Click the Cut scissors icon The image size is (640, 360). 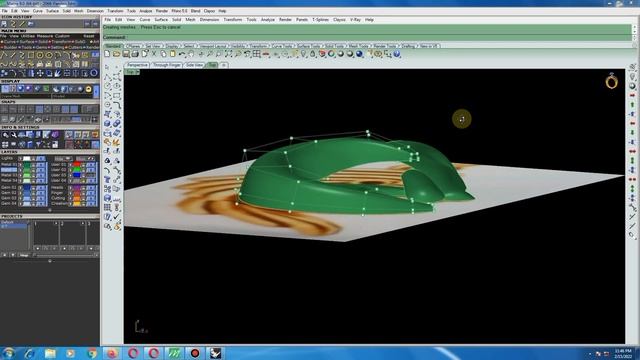tap(154, 54)
